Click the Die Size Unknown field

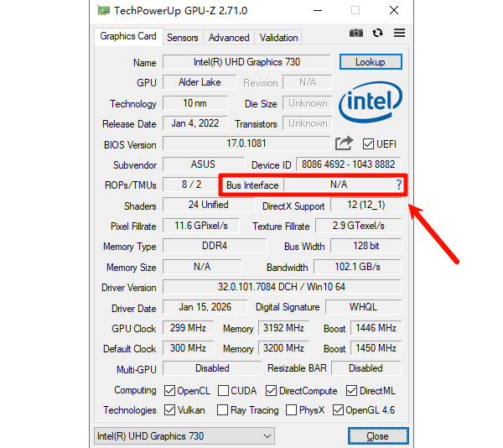pyautogui.click(x=308, y=103)
